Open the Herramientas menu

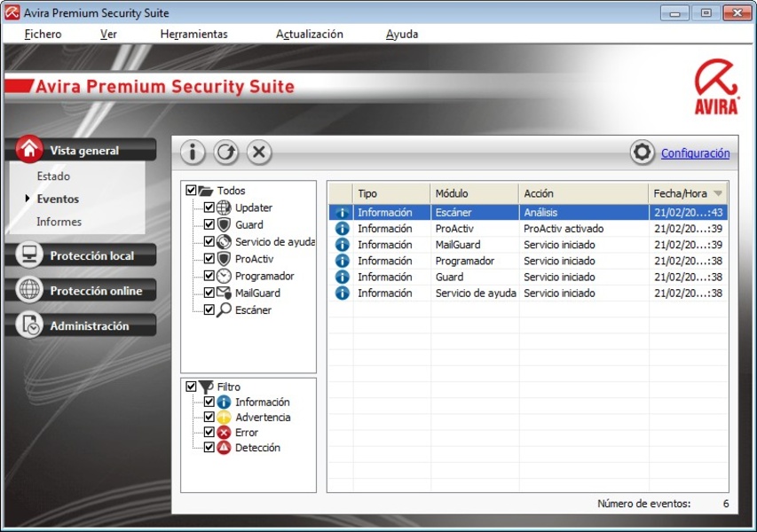(x=193, y=34)
